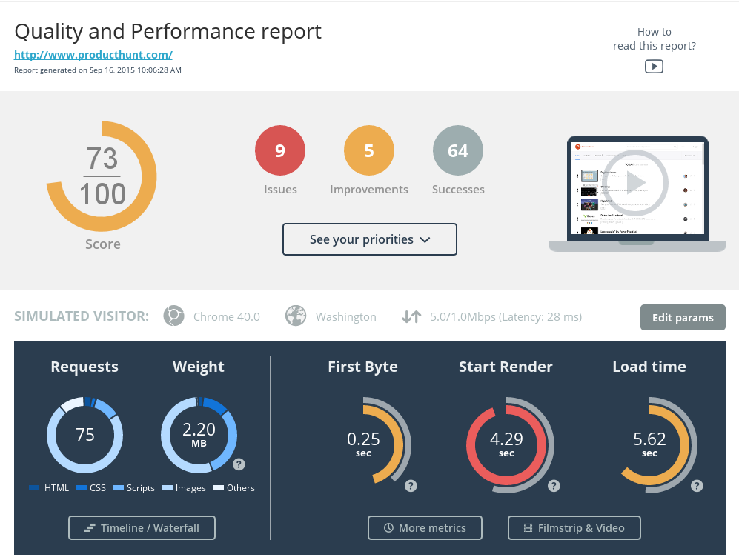
Task: Open the producthunt.com website link
Action: 93,55
